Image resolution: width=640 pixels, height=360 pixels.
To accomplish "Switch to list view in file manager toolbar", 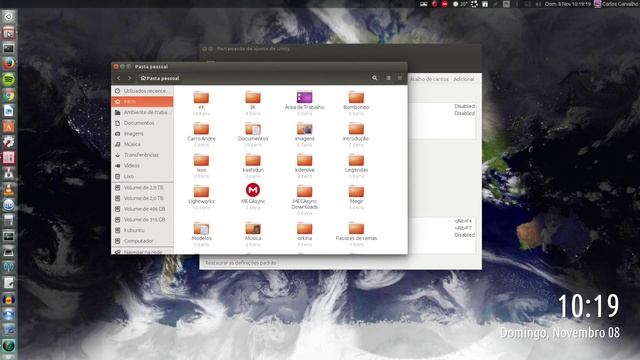I will pyautogui.click(x=389, y=78).
